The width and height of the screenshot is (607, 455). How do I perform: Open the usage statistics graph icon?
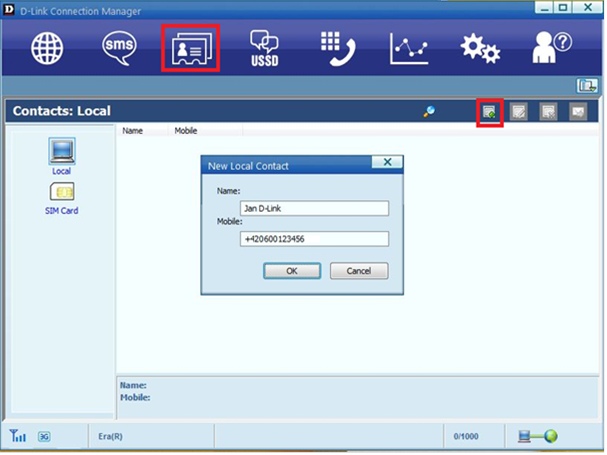click(409, 48)
